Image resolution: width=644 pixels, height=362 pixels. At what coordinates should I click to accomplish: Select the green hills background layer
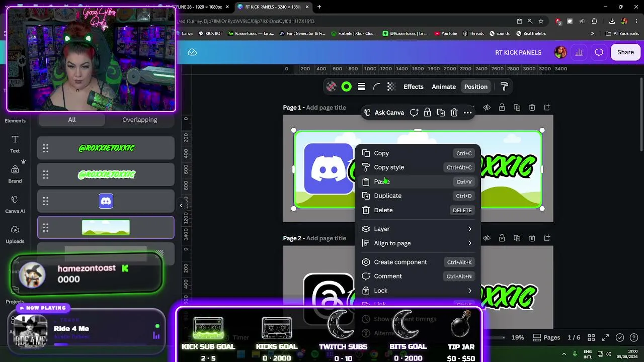point(106,228)
